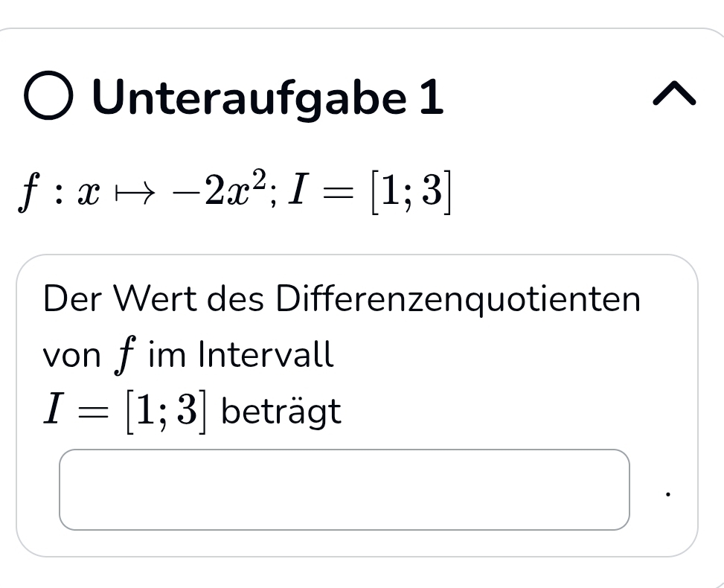Click the word beträgt

coord(281,412)
